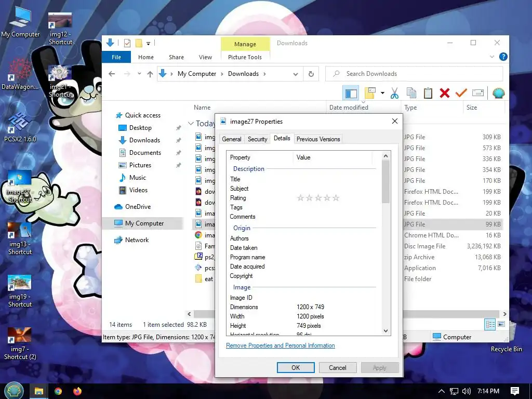Click Cancel in the Properties dialog
Image resolution: width=532 pixels, height=399 pixels.
(338, 367)
